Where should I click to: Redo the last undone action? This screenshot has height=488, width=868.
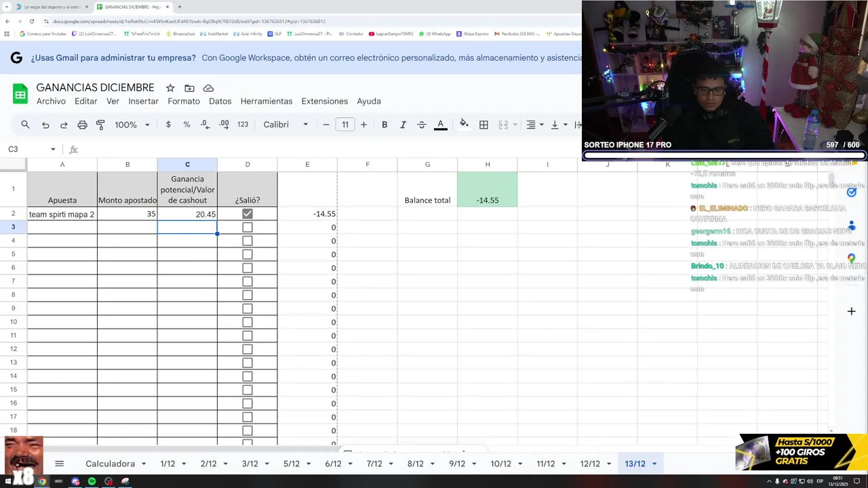[64, 125]
